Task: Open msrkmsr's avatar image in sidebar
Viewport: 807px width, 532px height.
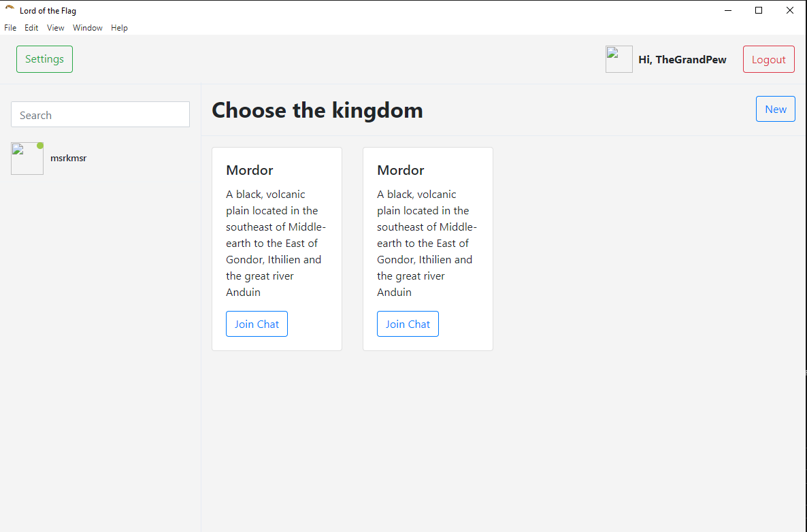Action: click(x=27, y=159)
